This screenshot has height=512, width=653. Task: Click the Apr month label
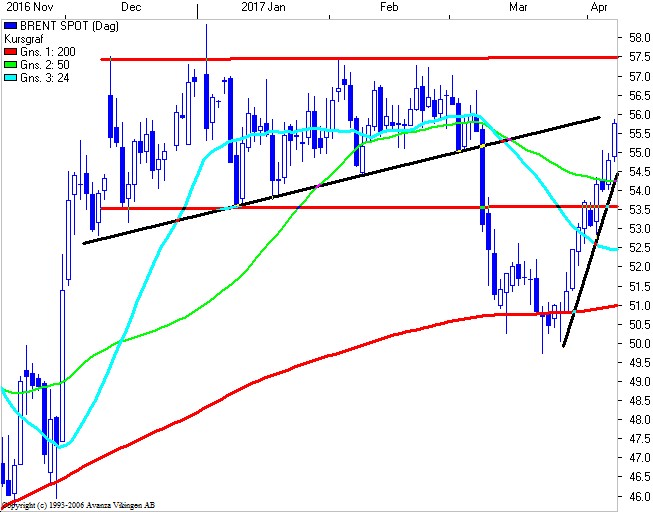[599, 7]
